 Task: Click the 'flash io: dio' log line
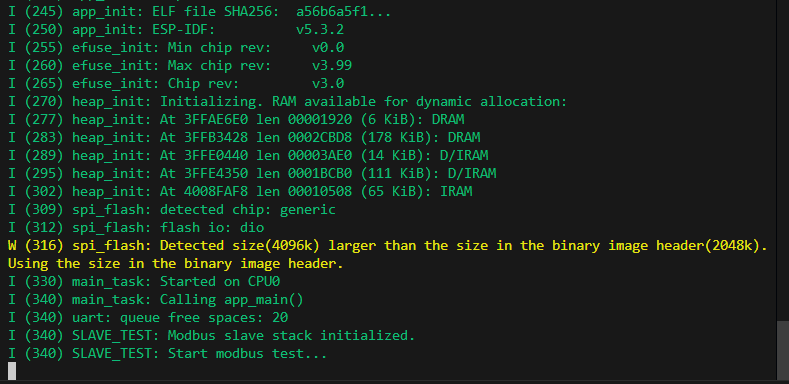point(136,227)
